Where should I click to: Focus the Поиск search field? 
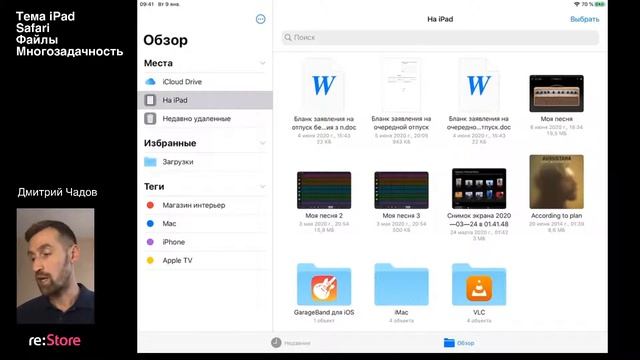point(440,38)
